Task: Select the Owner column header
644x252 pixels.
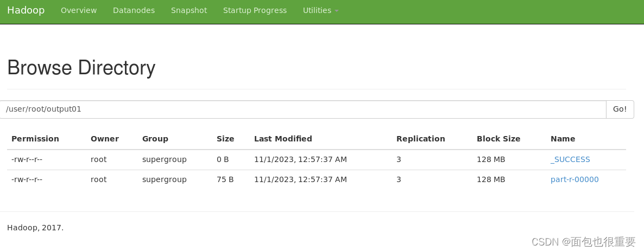Action: 105,139
